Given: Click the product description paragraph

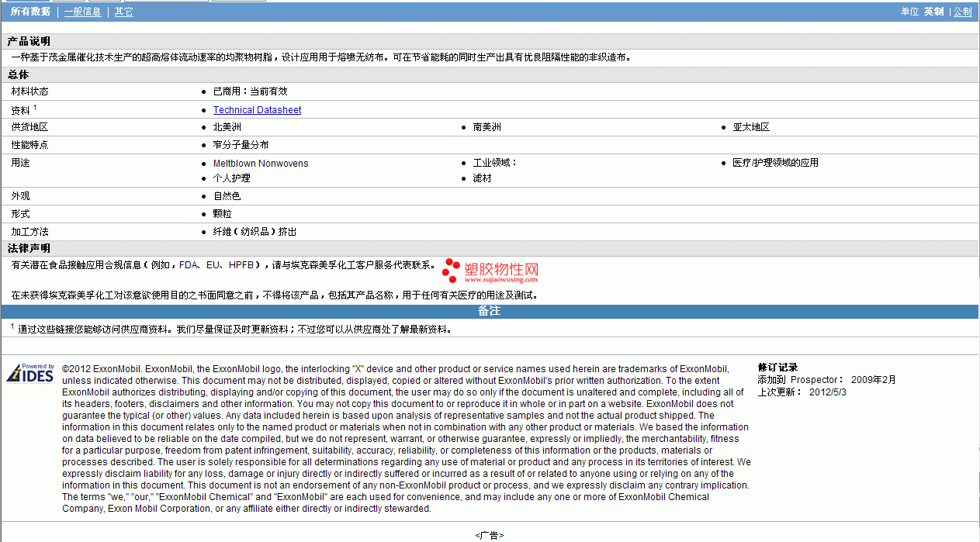Looking at the screenshot, I should coord(322,57).
